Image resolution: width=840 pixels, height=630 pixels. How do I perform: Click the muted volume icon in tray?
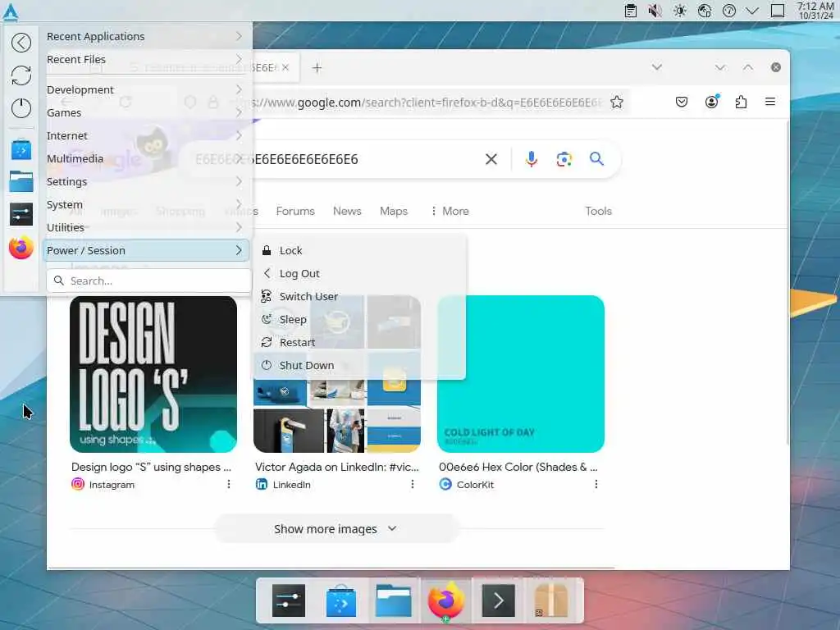tap(655, 11)
